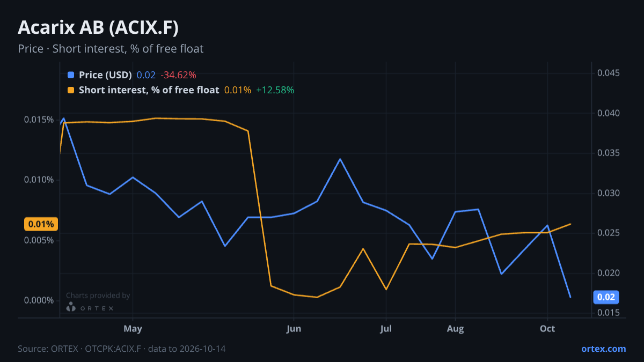The image size is (644, 362).
Task: Click the -34.62% price change value
Action: 178,75
